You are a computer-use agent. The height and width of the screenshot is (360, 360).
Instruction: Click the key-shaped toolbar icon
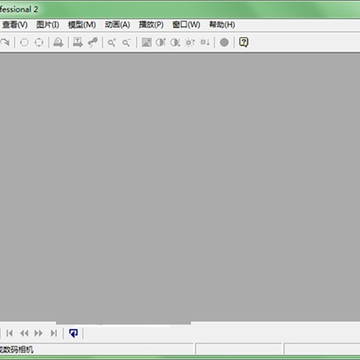93,42
